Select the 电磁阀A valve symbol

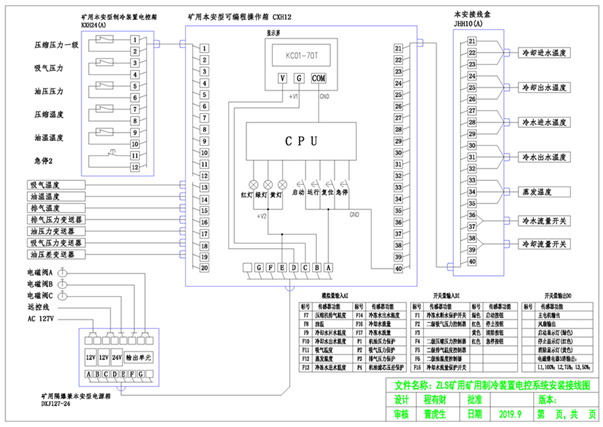(62, 273)
